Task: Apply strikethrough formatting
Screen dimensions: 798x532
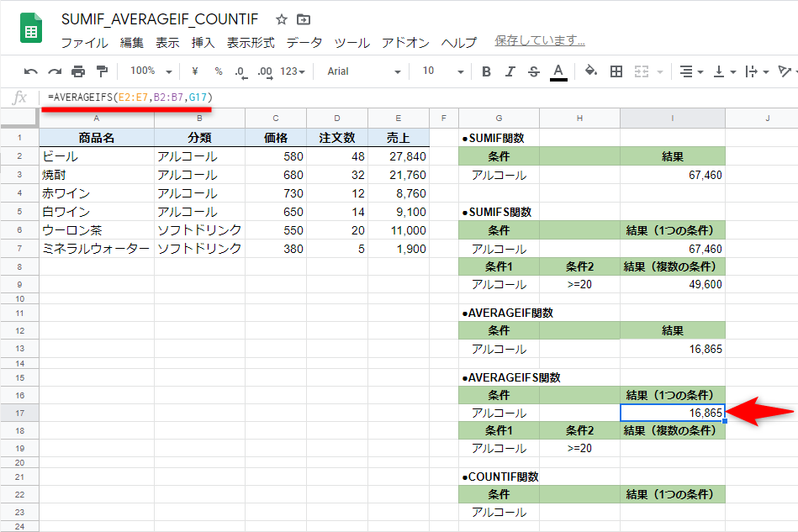Action: pos(535,71)
